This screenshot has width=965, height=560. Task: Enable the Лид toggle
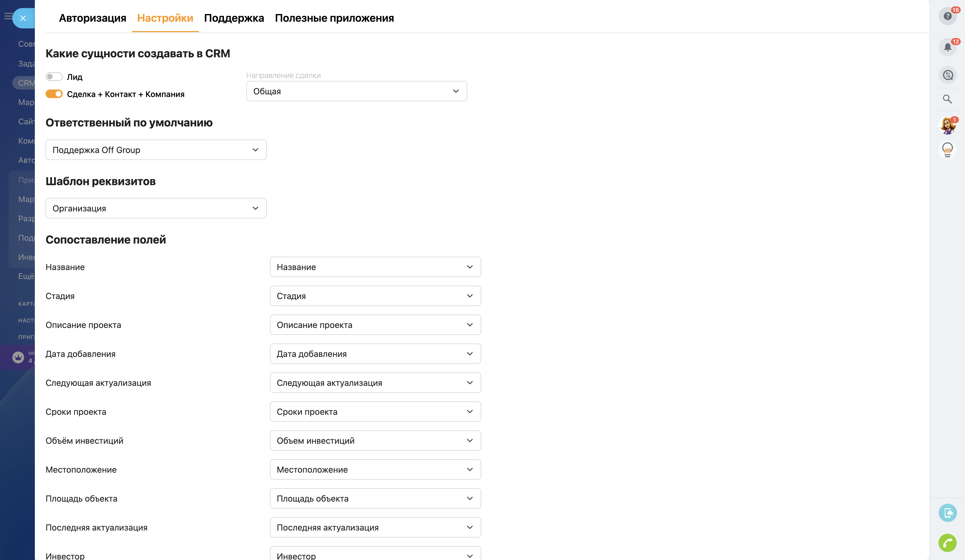(54, 77)
